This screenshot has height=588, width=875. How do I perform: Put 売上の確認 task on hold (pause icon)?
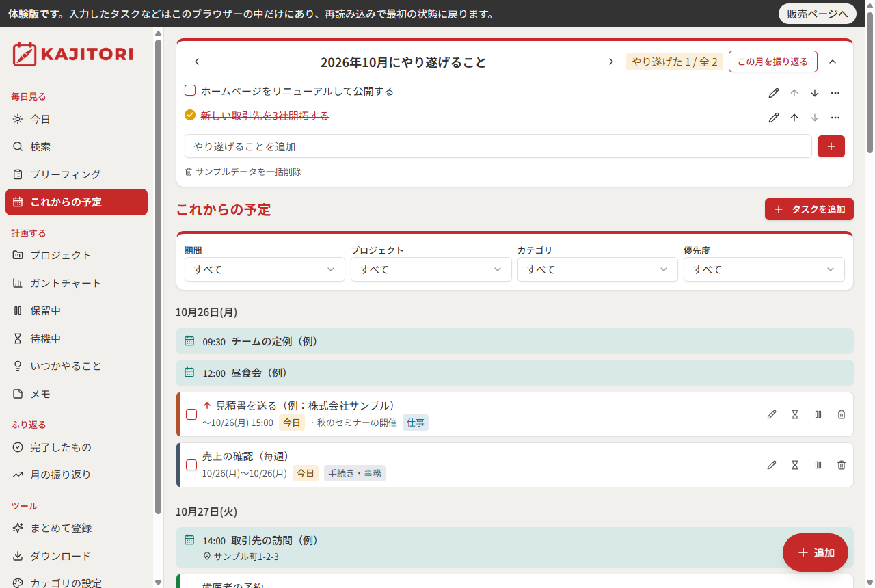(x=818, y=465)
